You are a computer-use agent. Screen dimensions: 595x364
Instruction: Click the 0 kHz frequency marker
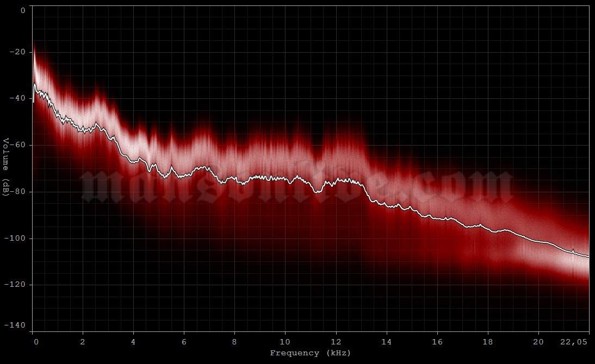pyautogui.click(x=35, y=342)
